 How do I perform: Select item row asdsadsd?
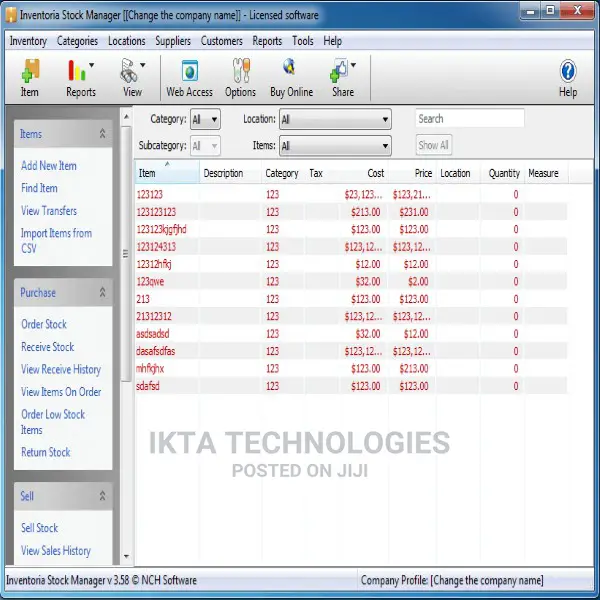pos(351,334)
